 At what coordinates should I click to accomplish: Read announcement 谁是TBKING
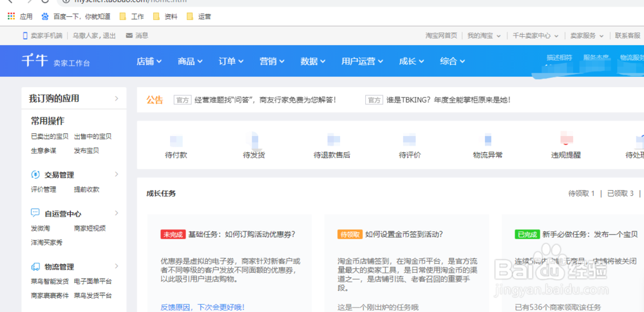click(448, 100)
